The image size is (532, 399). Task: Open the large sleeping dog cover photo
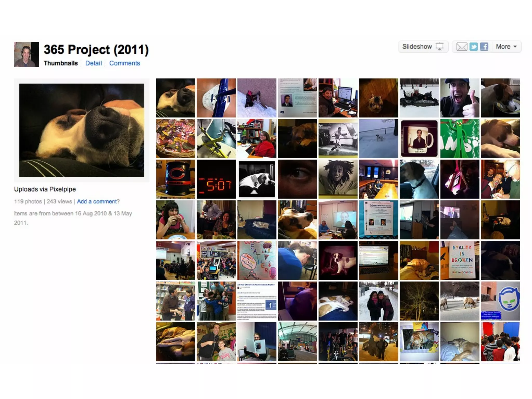tap(82, 130)
